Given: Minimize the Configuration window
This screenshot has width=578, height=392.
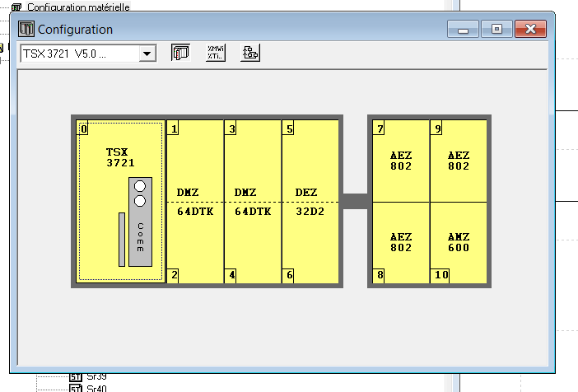Looking at the screenshot, I should click(464, 29).
